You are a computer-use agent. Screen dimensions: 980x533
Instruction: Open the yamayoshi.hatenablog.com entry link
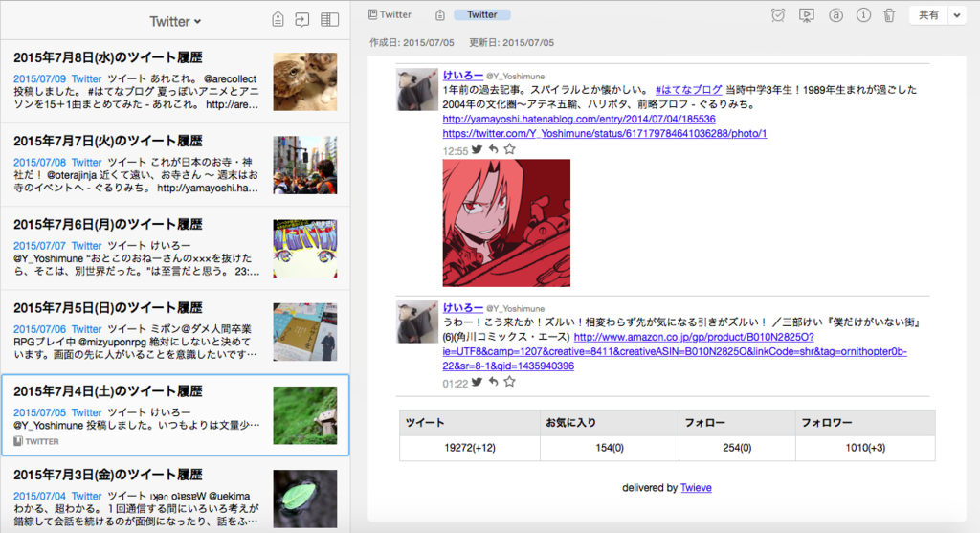pos(579,119)
